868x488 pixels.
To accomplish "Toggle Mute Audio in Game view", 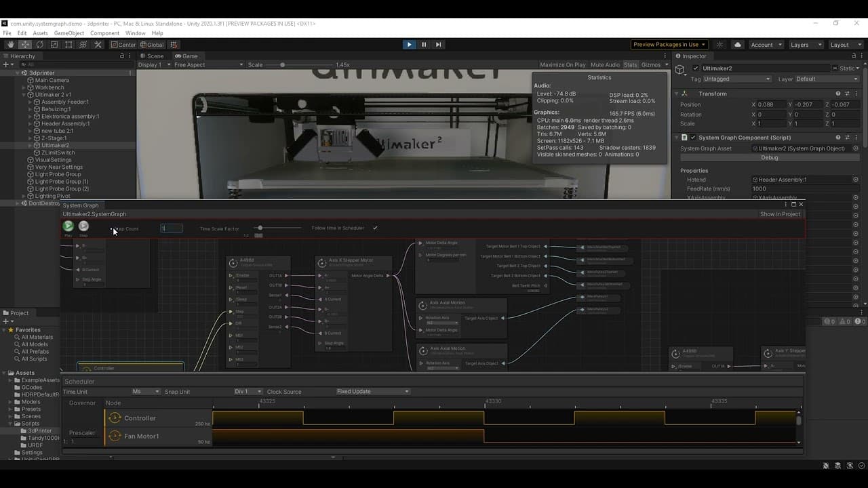I will 606,65.
